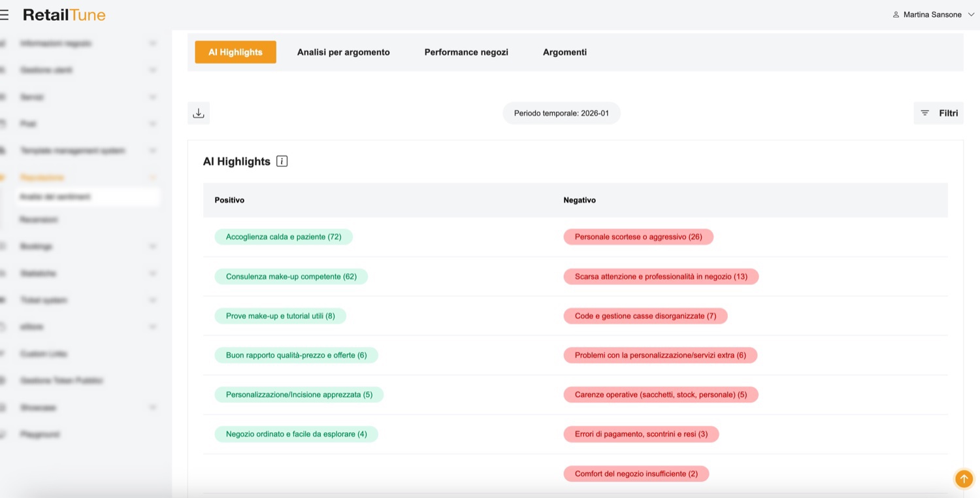Expand the Post sidebar chevron
980x498 pixels.
(152, 124)
